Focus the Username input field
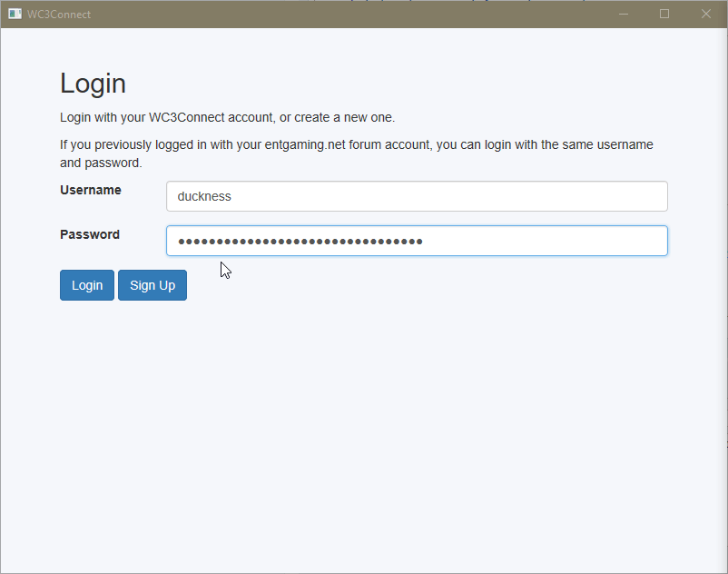Viewport: 728px width, 574px height. pyautogui.click(x=417, y=196)
